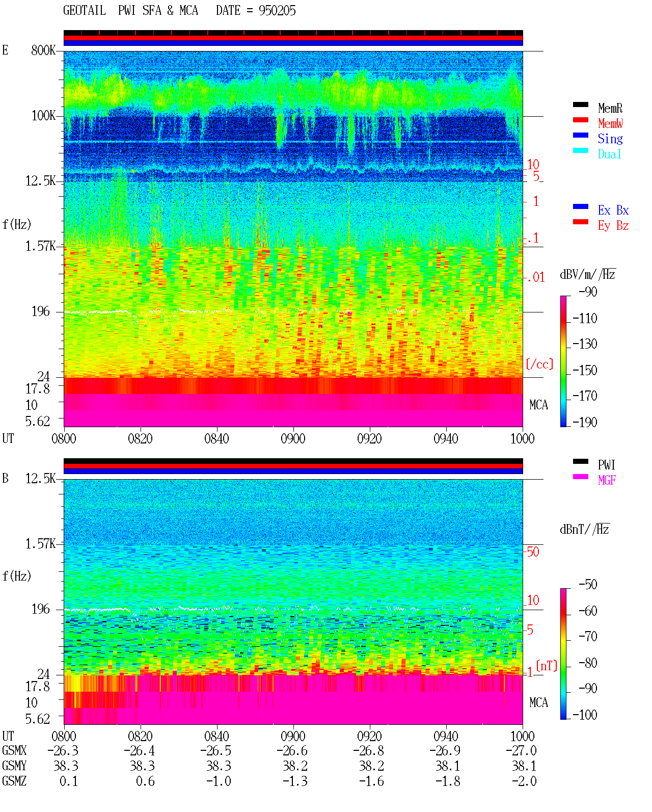The height and width of the screenshot is (812, 652).
Task: Click the -150 color scale tick
Action: pyautogui.click(x=585, y=371)
